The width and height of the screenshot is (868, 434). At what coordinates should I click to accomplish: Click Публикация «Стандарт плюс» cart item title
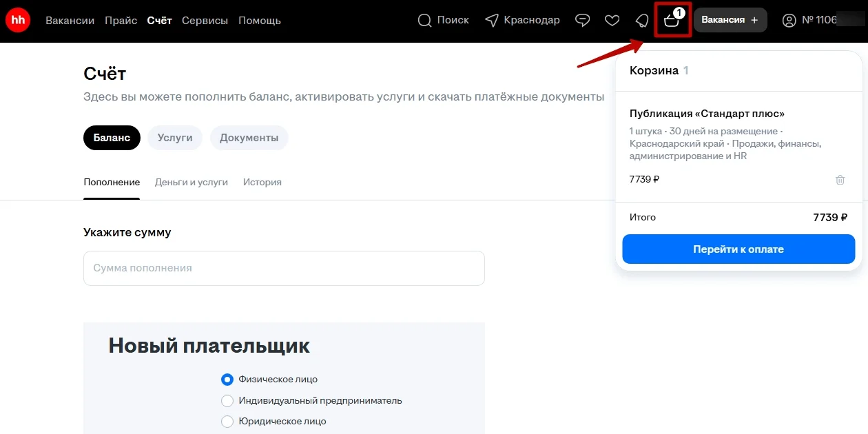[x=707, y=114]
